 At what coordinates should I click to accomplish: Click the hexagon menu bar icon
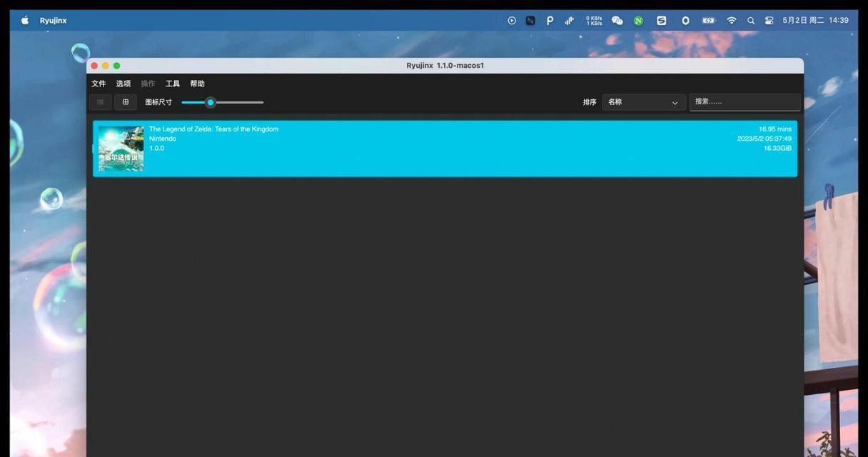pos(685,21)
